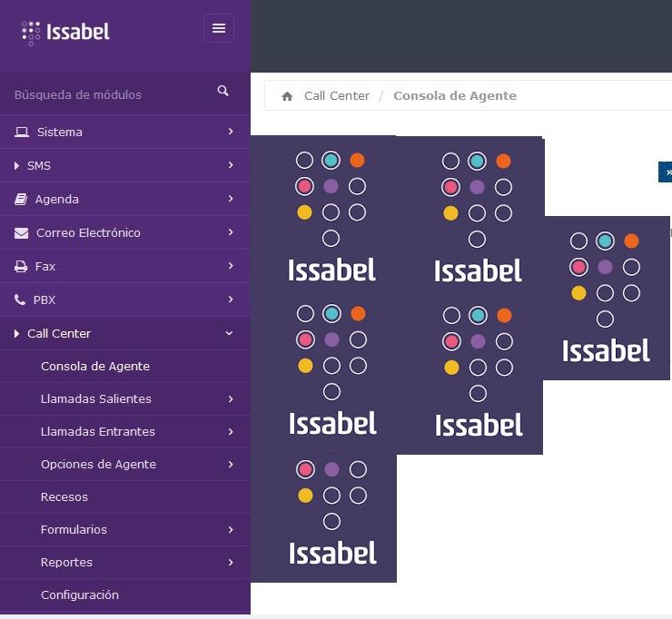Click the Correo Electrónico envelope icon
Screen dimensions: 672x619
[22, 232]
